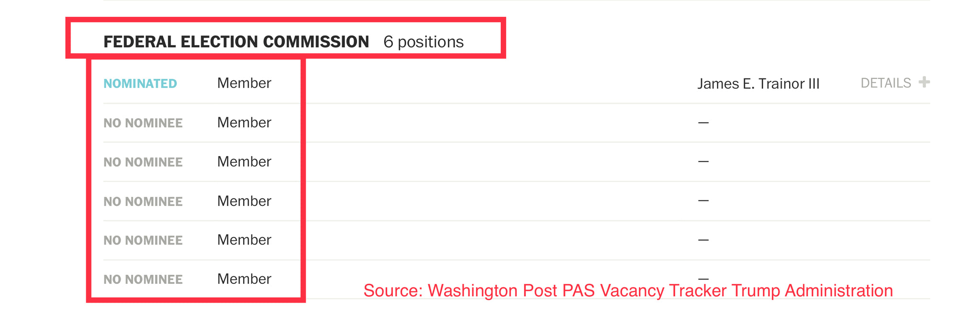Click Member in the NOMINATED row
Viewport: 980px width, 315px height.
point(244,83)
